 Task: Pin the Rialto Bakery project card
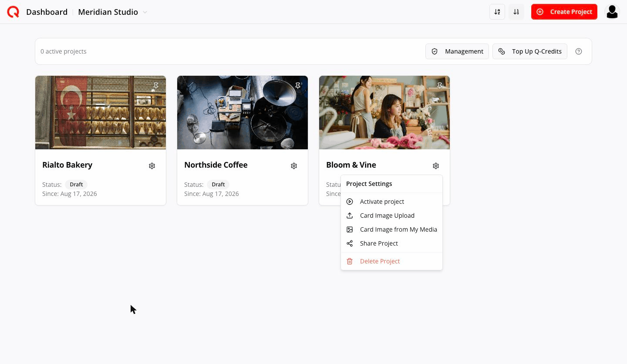pyautogui.click(x=156, y=86)
